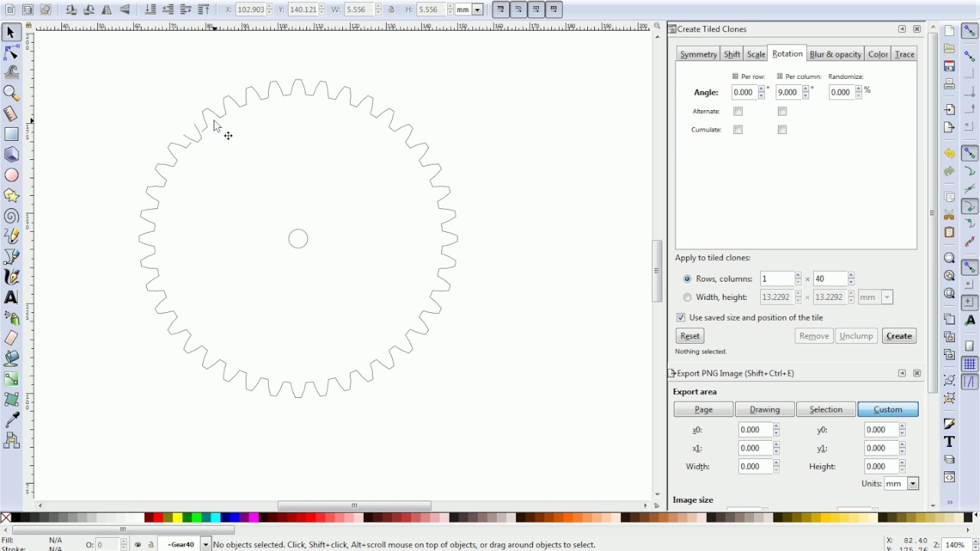Screen dimensions: 980x551
Task: Select the Width, height radio button
Action: click(687, 298)
